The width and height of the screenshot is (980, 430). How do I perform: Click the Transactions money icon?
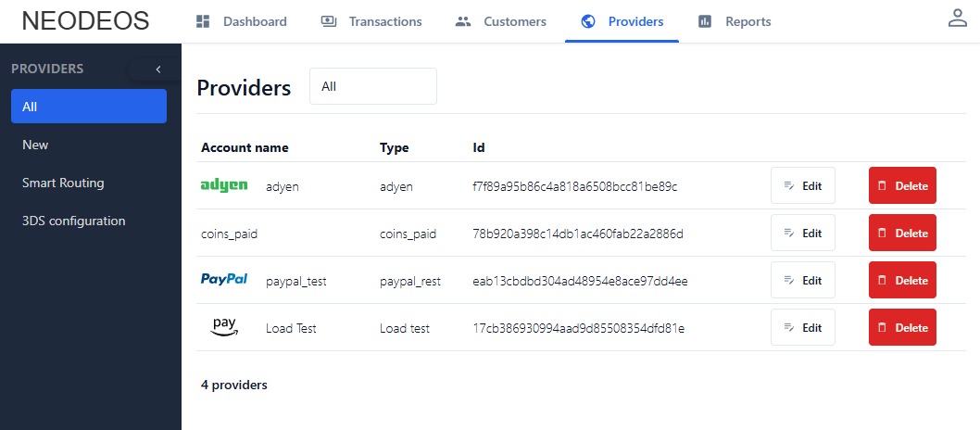329,21
